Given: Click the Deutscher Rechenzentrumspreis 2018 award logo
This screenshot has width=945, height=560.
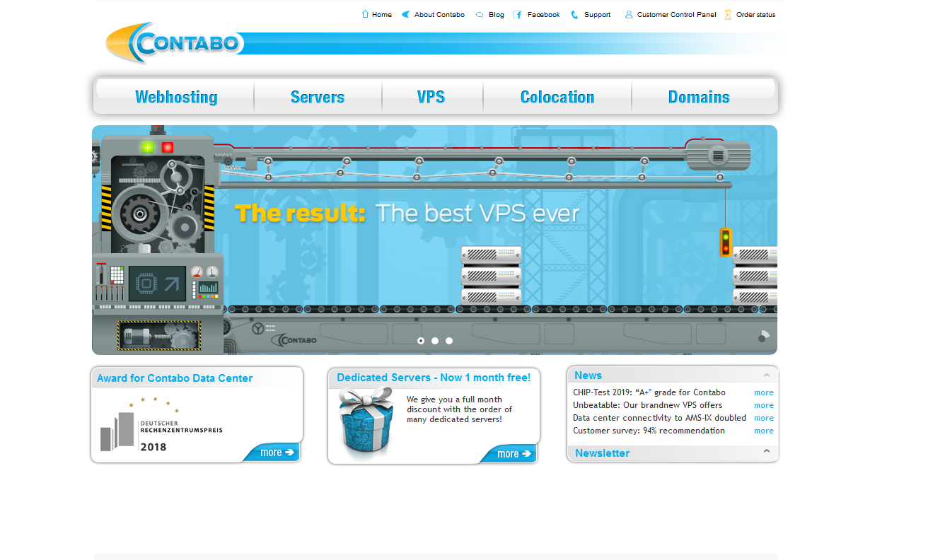Looking at the screenshot, I should tap(161, 424).
